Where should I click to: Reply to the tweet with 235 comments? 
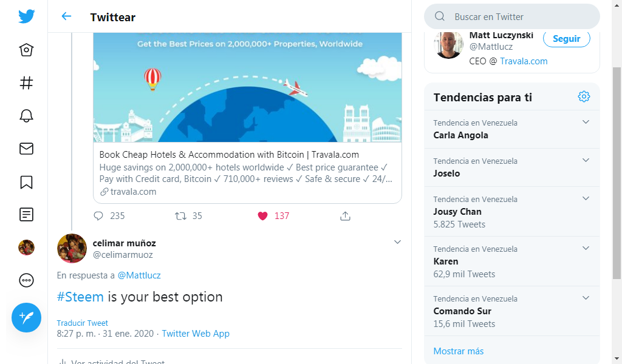tap(98, 216)
